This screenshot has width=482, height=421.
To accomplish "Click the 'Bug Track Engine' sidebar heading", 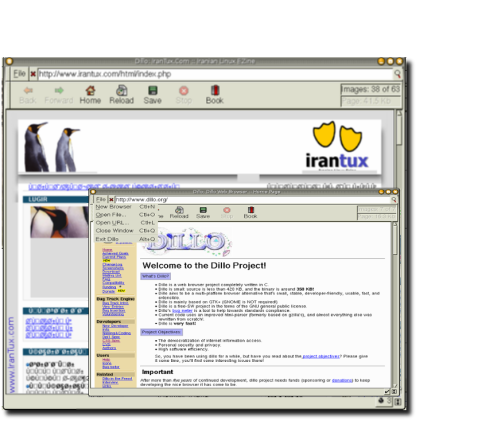I will click(x=116, y=299).
